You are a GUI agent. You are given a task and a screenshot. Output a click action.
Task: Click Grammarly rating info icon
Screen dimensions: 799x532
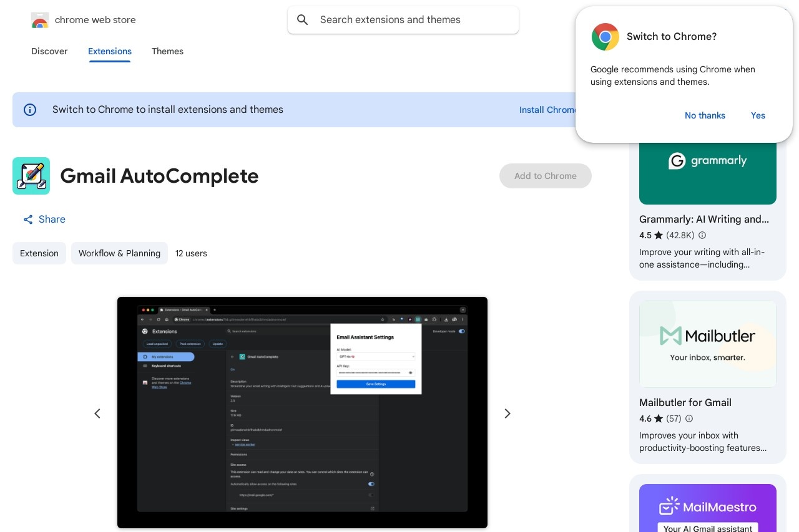pos(702,236)
